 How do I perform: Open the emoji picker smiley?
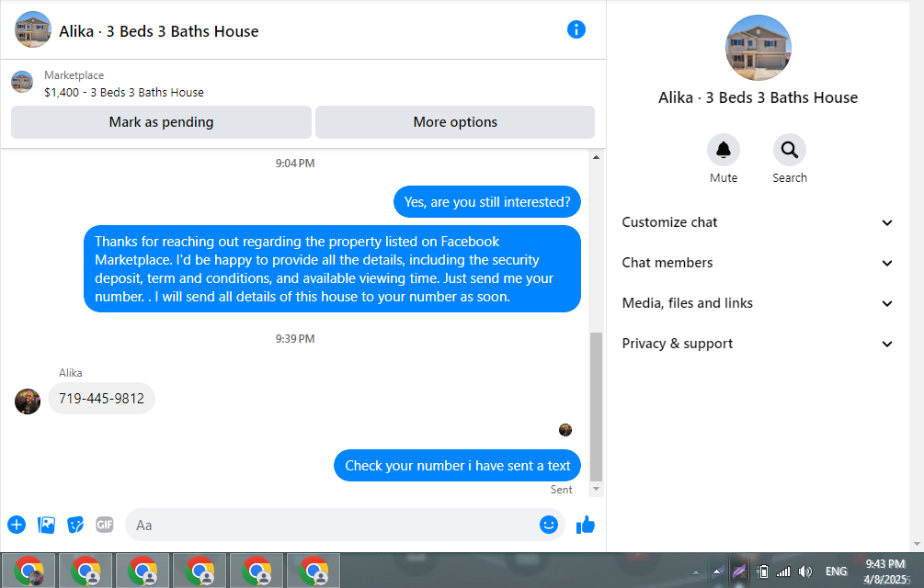coord(549,525)
